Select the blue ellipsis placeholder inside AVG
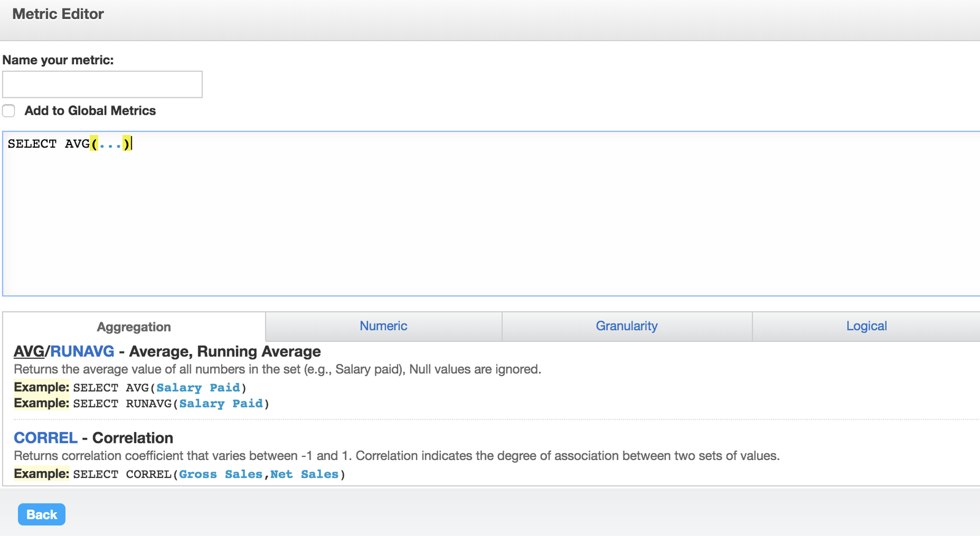 pyautogui.click(x=110, y=145)
